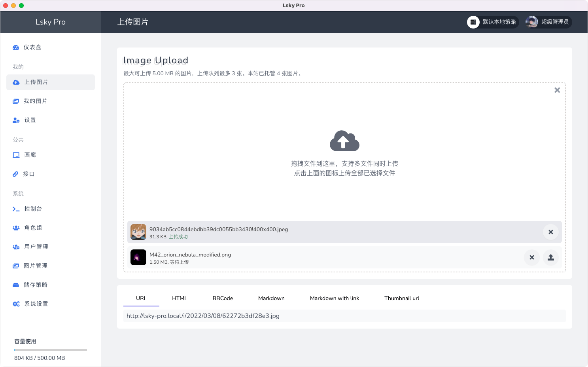Open 系统设置 system settings icon

tap(16, 304)
